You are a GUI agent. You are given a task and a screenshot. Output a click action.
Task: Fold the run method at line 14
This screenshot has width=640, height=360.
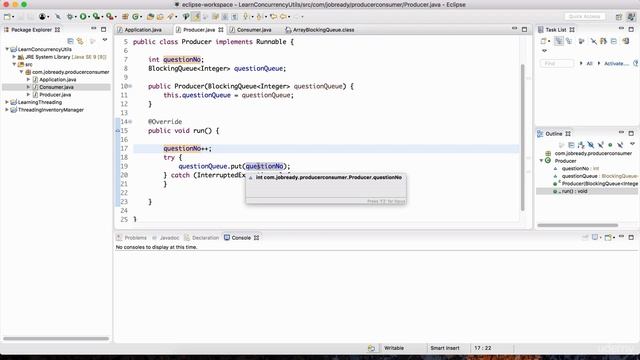130,122
